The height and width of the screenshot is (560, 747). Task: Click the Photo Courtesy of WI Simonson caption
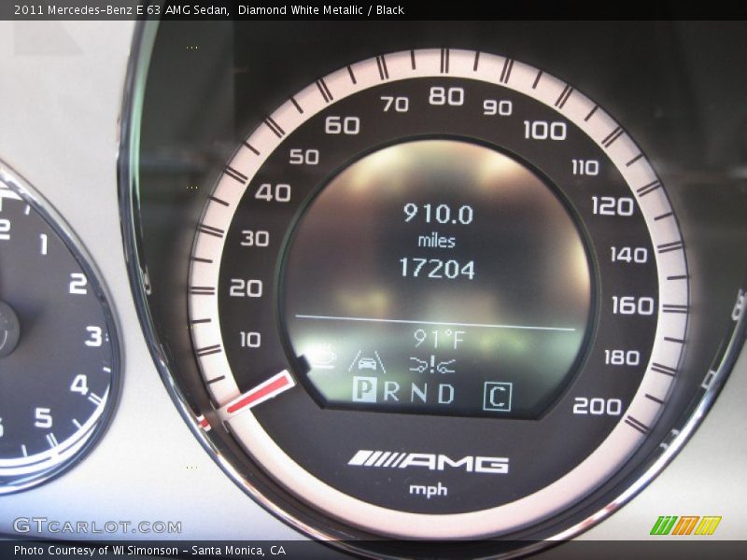coord(149,551)
